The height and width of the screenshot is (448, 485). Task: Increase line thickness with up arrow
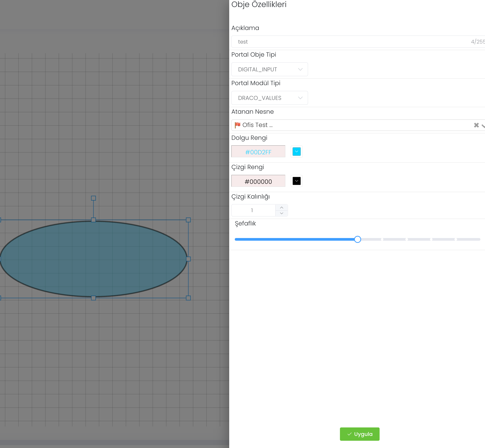coord(281,208)
